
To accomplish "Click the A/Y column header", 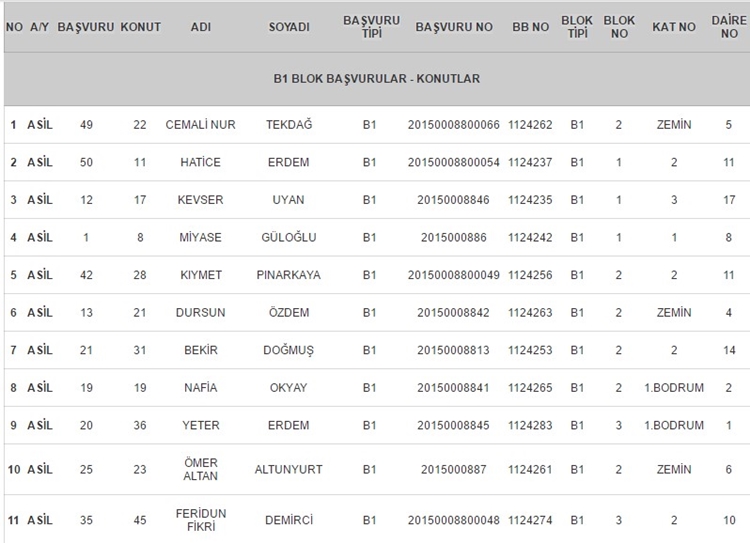I will pyautogui.click(x=40, y=26).
